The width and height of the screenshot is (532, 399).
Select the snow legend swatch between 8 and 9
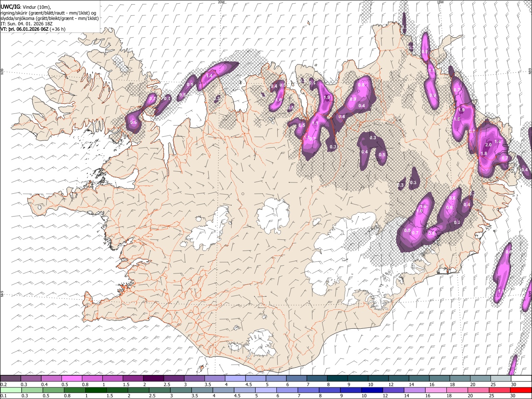coord(337,378)
